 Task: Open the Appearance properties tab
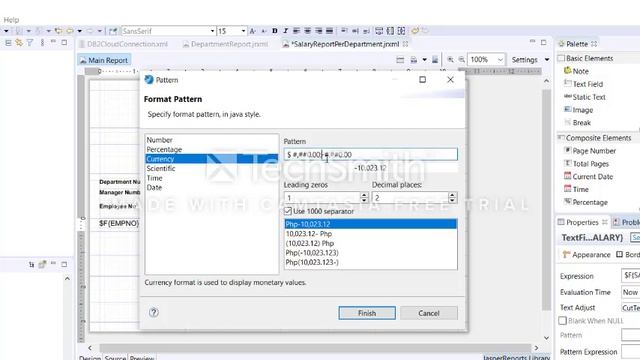[587, 255]
